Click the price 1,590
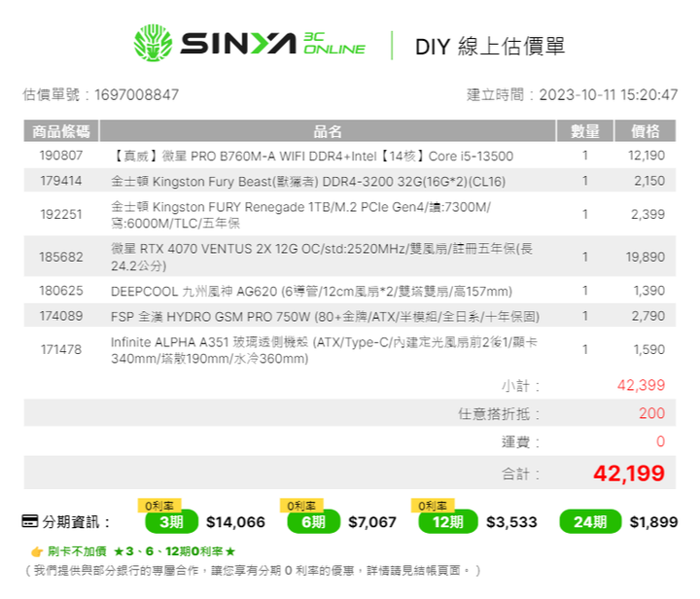Viewport: 700px width, 599px height. 649,349
